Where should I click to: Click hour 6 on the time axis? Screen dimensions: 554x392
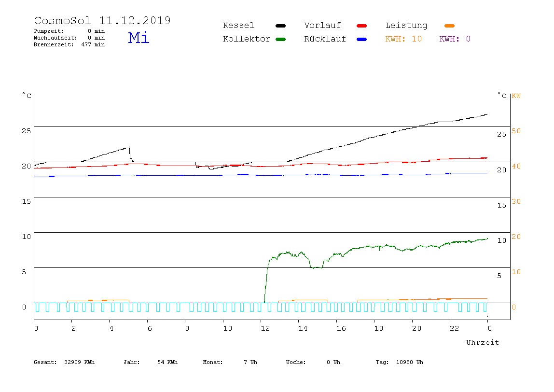[x=150, y=328]
